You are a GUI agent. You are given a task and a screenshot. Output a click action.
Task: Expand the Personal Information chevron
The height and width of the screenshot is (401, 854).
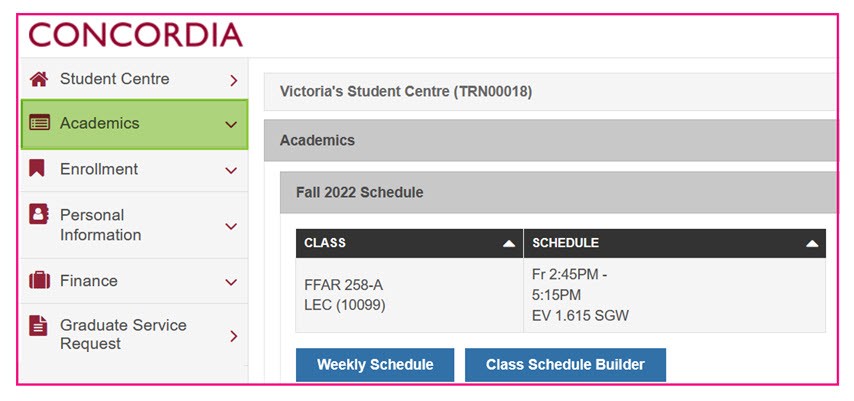coord(231,226)
